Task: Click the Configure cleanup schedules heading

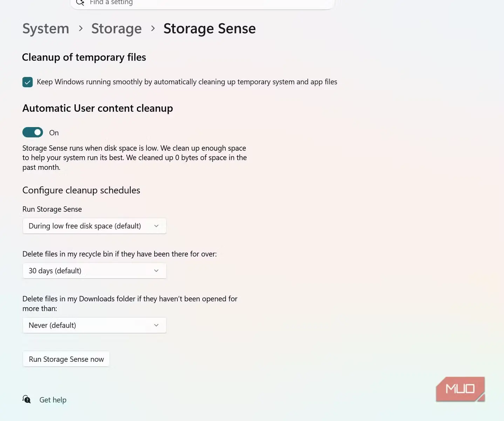Action: 81,190
